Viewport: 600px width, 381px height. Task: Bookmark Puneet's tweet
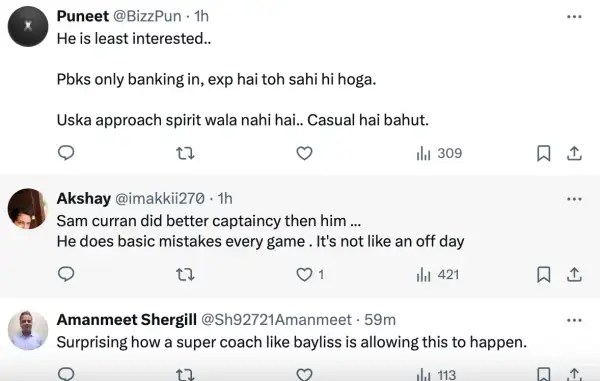pyautogui.click(x=544, y=153)
